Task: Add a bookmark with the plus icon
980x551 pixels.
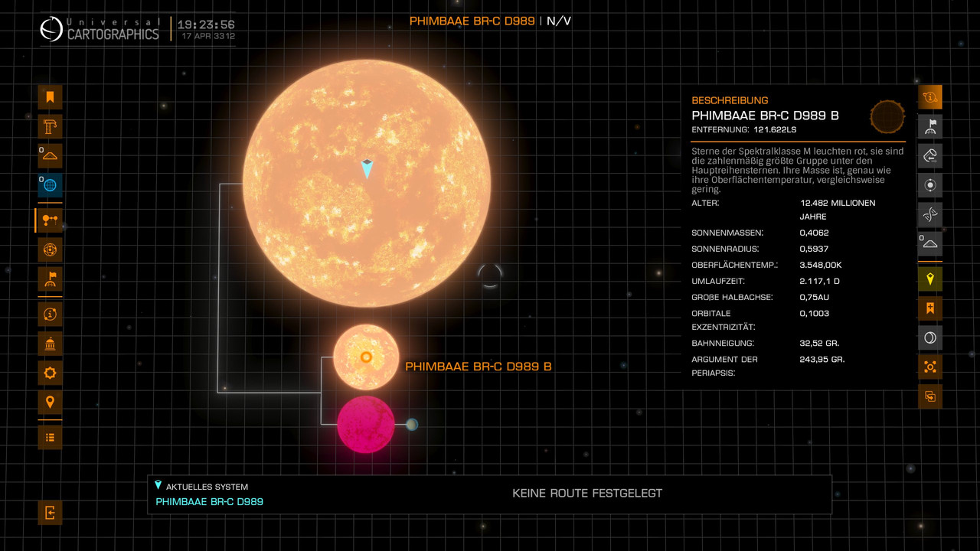Action: click(930, 308)
